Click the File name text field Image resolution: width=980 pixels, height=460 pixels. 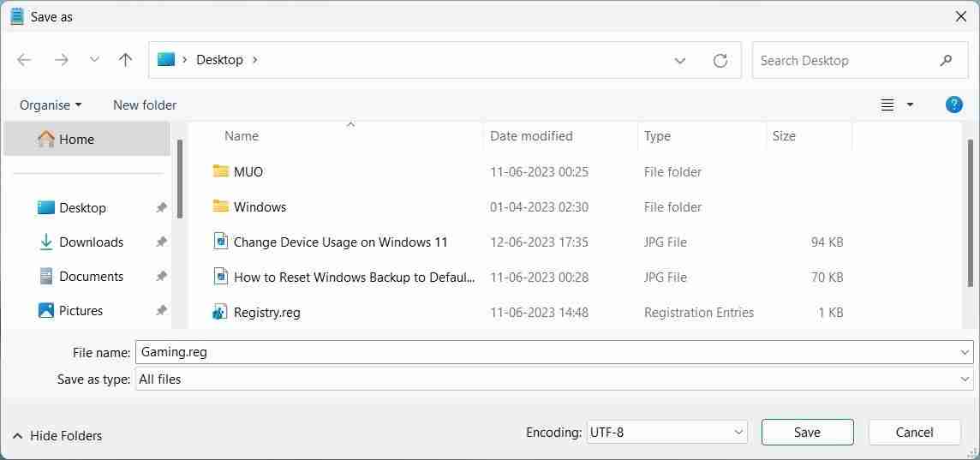click(x=548, y=352)
